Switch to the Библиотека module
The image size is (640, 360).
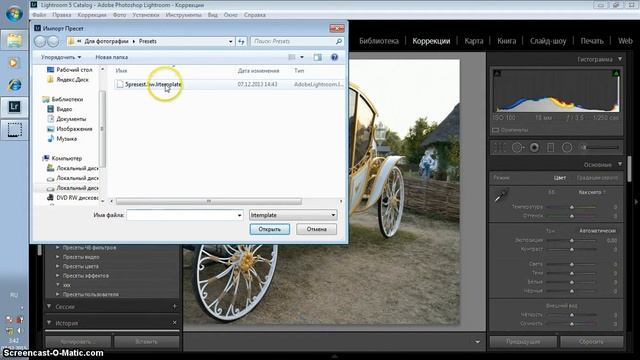coord(379,41)
